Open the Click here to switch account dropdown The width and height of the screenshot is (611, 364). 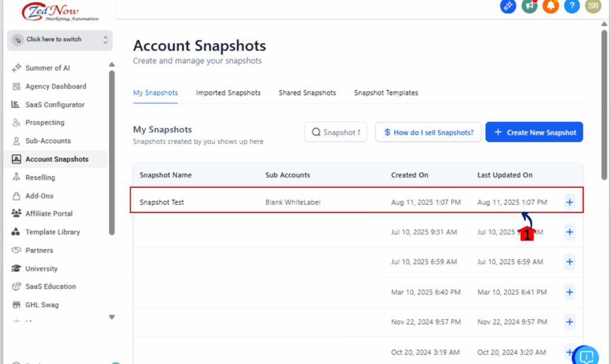60,40
